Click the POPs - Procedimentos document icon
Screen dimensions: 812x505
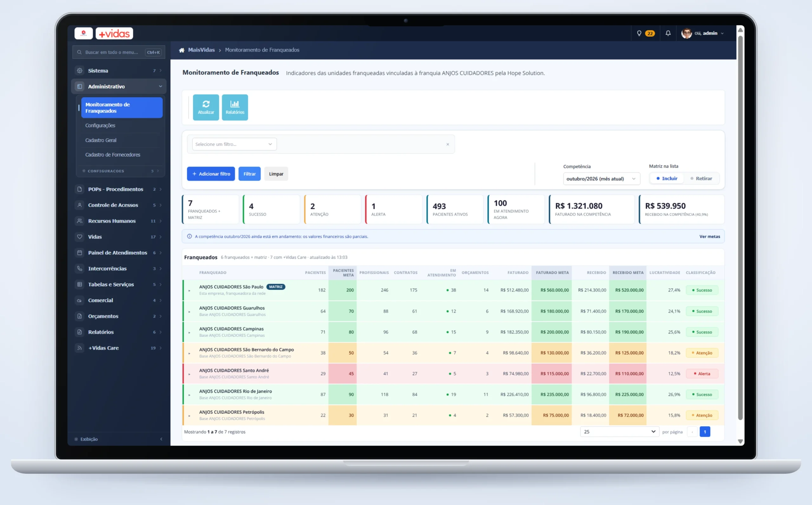click(79, 189)
